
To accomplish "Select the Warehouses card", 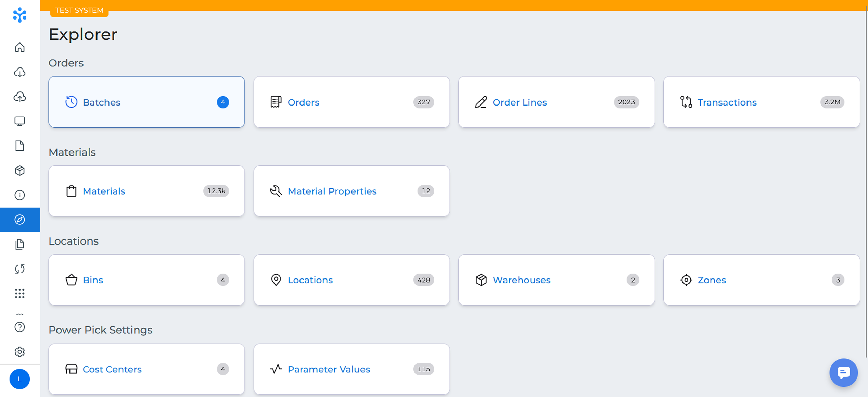I will (556, 280).
